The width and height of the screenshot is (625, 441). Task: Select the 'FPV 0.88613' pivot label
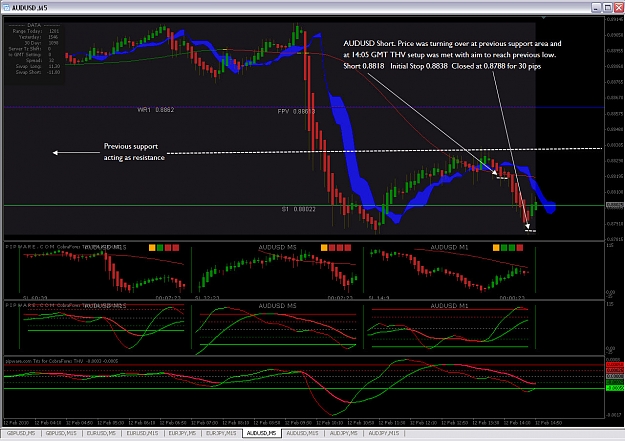(x=296, y=111)
